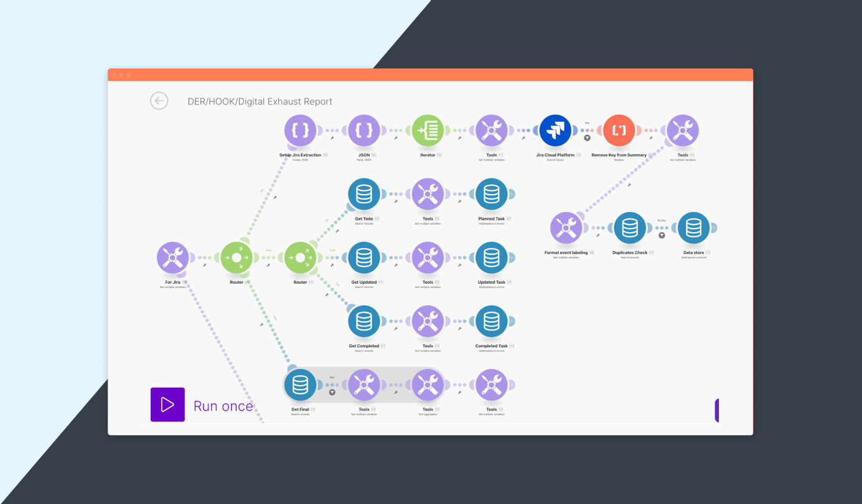Click the wrench between the two Routers

pos(269,264)
